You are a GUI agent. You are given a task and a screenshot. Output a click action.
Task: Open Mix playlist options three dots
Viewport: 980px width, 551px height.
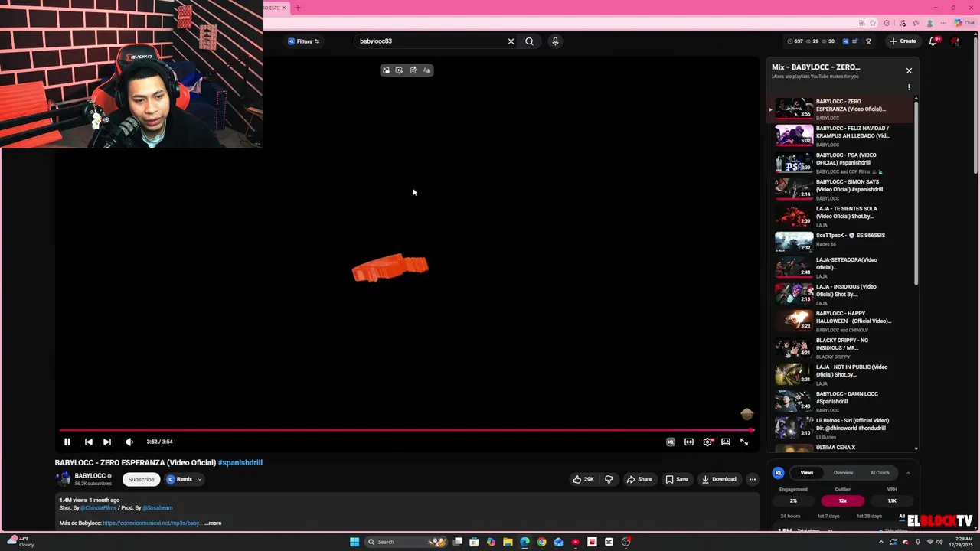click(909, 87)
